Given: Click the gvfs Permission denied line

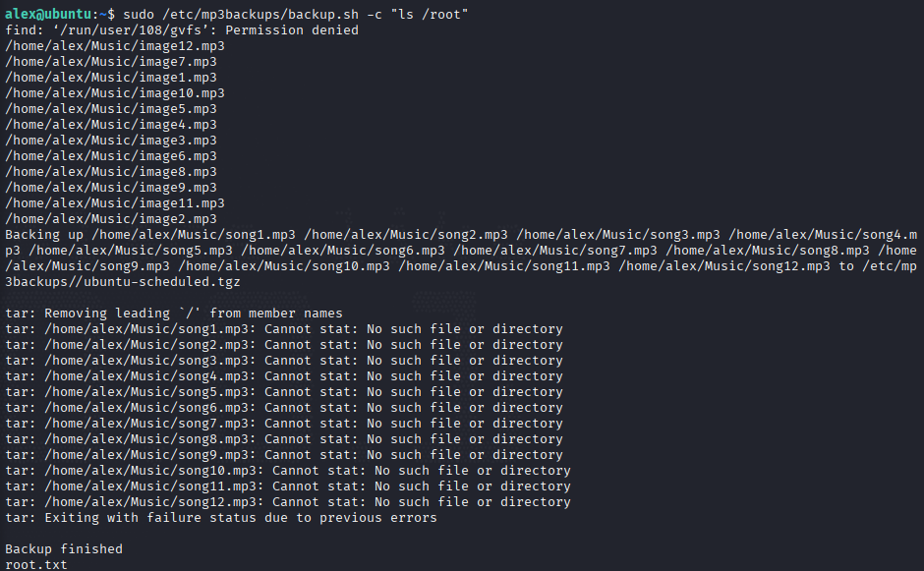Looking at the screenshot, I should 182,30.
